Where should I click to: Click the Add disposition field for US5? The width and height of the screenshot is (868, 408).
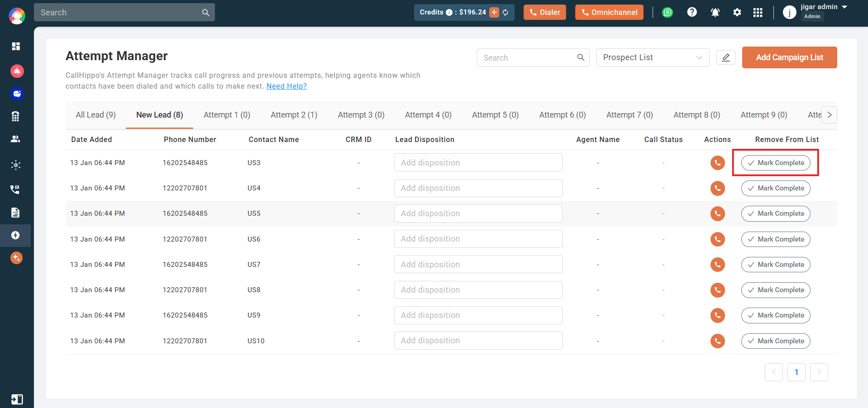tap(478, 213)
